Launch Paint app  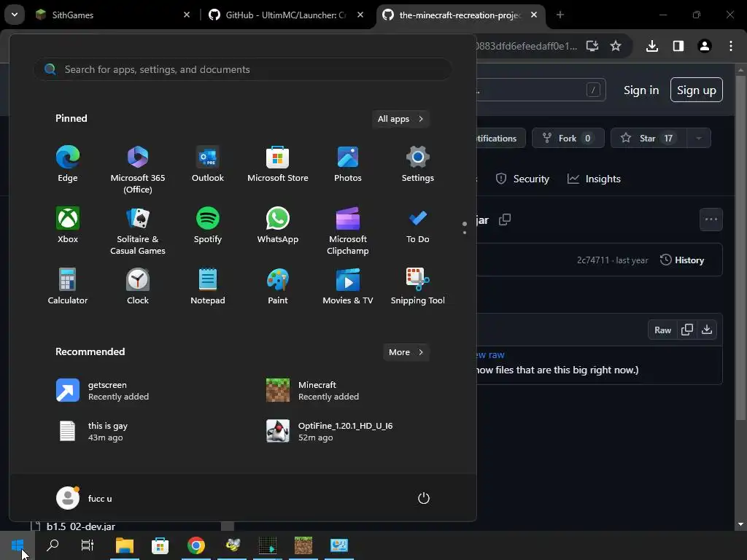tap(278, 286)
